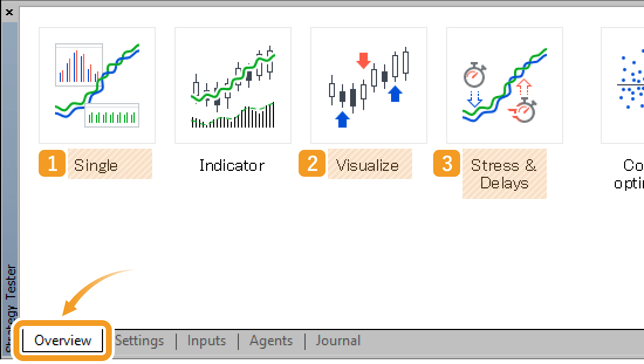Click the orange badge 1 beside Single
The width and height of the screenshot is (644, 364).
point(52,164)
